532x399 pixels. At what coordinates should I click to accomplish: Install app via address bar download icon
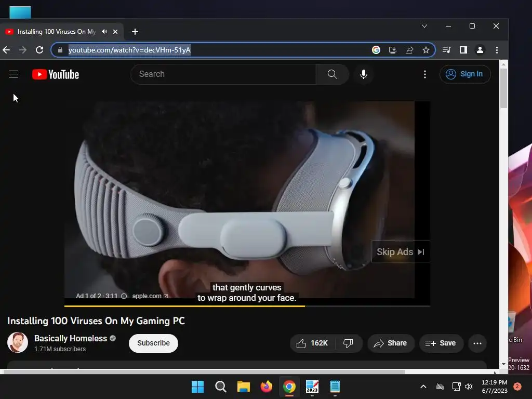click(x=393, y=50)
